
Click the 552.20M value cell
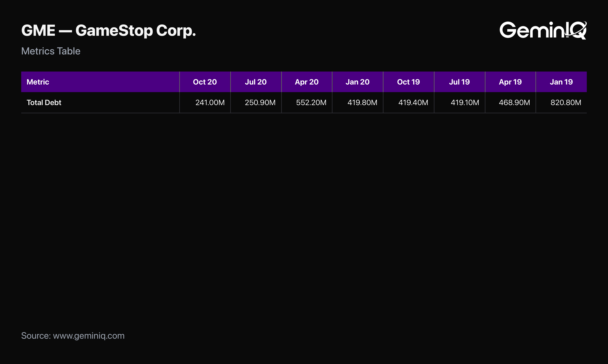[x=307, y=103]
